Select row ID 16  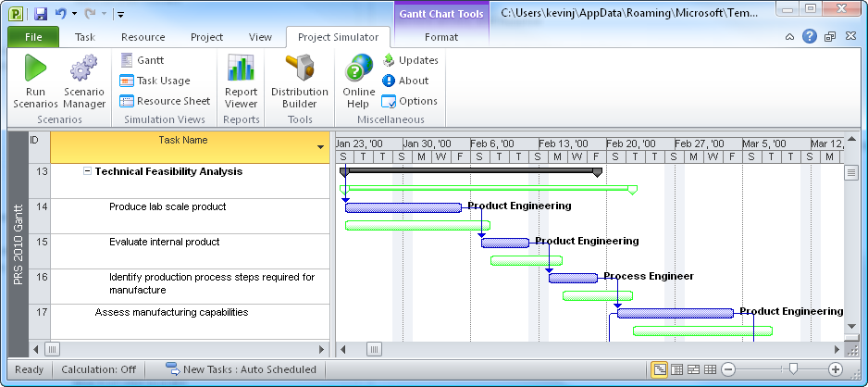coord(39,286)
